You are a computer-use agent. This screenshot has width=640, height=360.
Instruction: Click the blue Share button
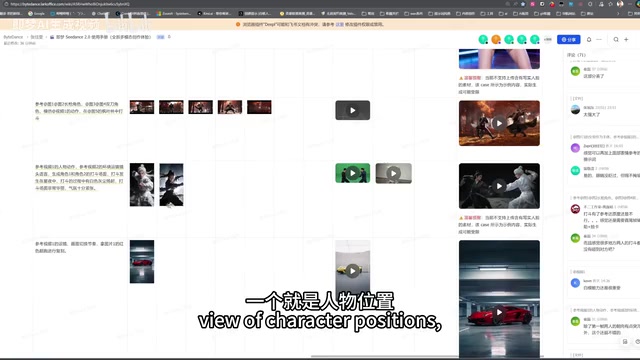(569, 40)
